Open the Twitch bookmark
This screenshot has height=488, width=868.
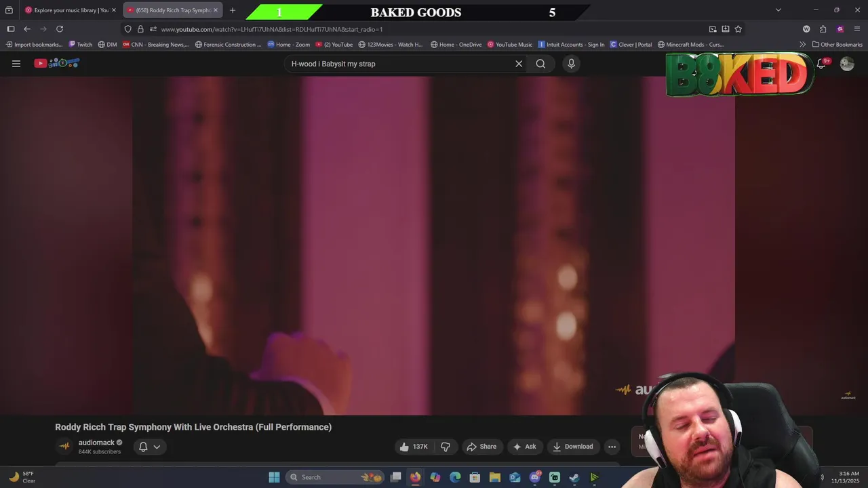(x=80, y=45)
